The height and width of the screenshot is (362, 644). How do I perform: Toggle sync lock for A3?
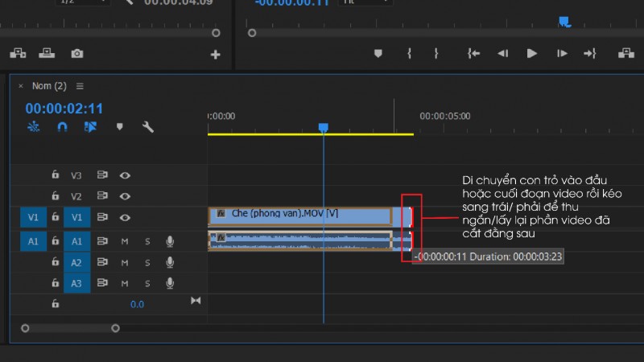102,283
